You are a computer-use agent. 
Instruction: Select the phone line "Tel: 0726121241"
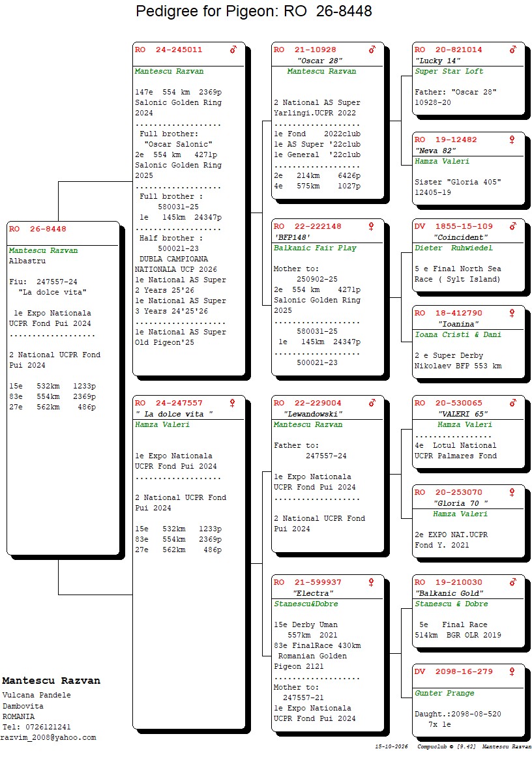point(37,727)
